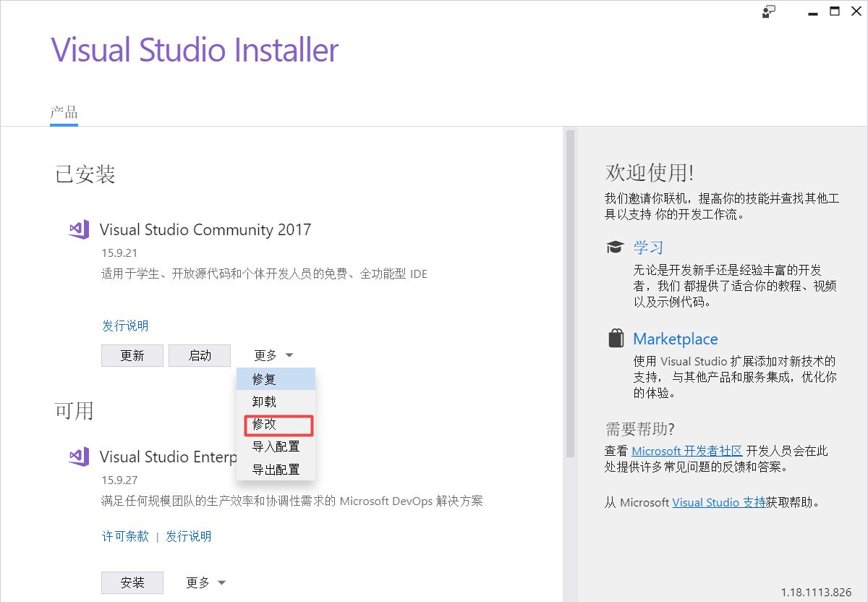Click the 启动 button to launch Visual Studio
Image resolution: width=868 pixels, height=602 pixels.
point(200,355)
